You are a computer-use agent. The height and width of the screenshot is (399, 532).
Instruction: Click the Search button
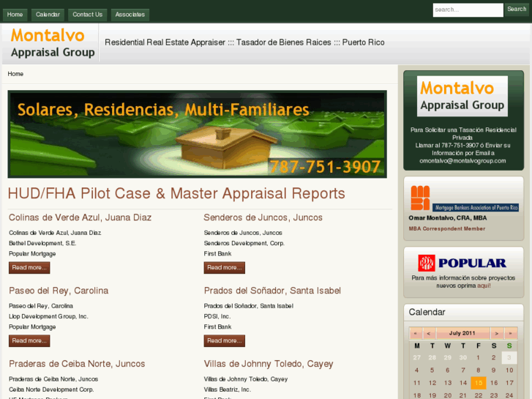(517, 10)
